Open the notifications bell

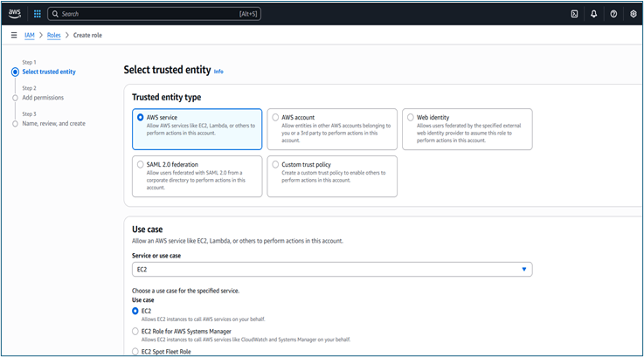point(593,14)
